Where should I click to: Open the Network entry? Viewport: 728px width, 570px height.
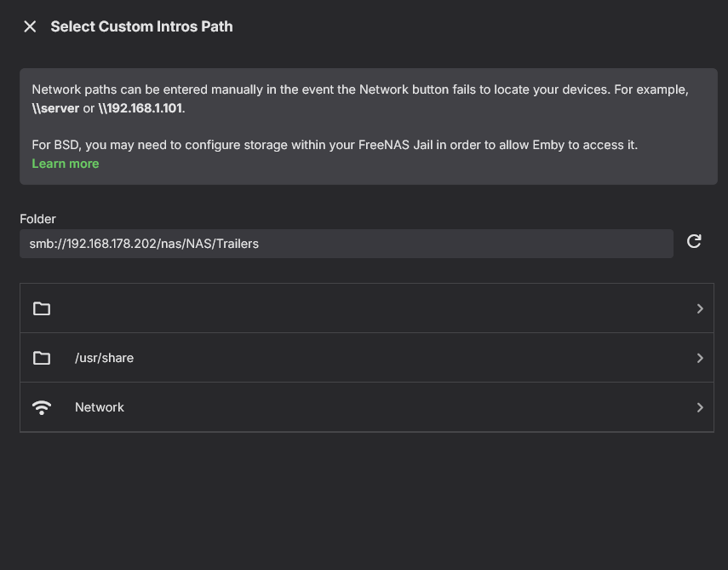coord(100,407)
